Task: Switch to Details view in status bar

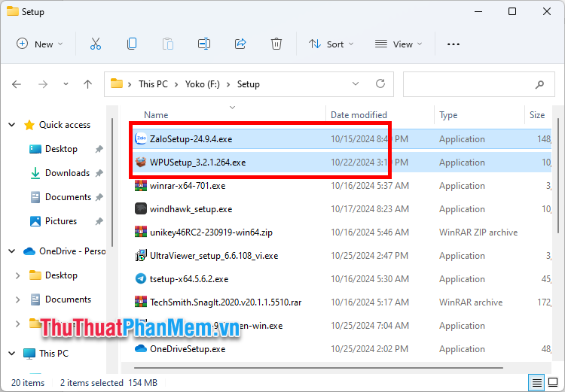Action: 536,383
